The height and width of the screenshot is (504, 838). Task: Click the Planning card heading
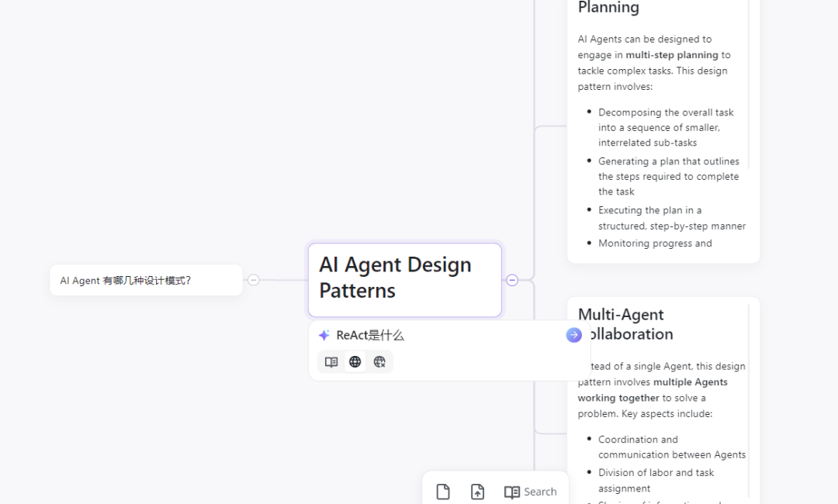coord(608,8)
